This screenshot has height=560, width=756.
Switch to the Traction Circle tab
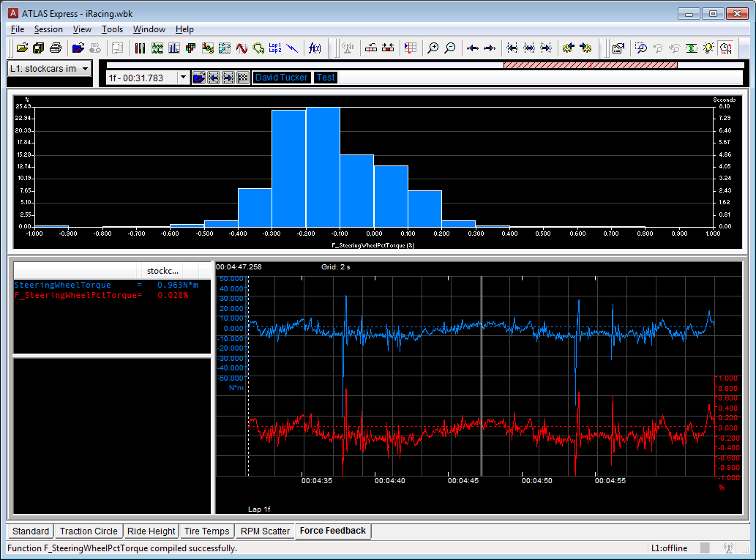click(89, 531)
